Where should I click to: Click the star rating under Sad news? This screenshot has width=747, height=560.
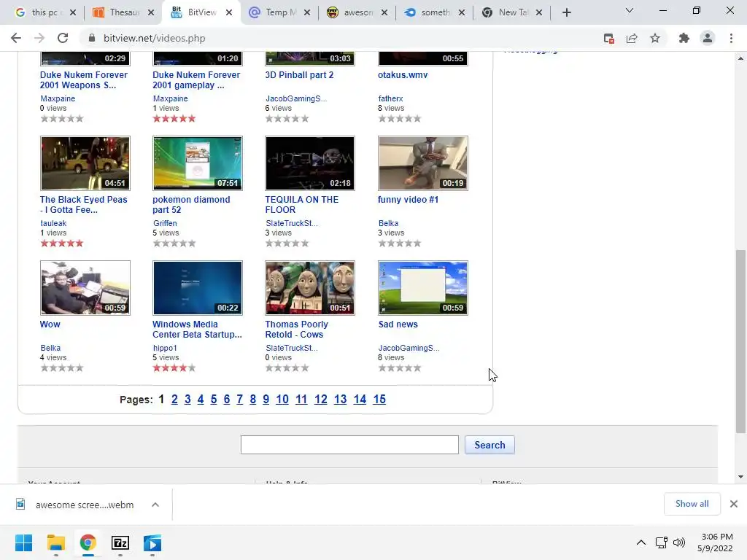click(400, 368)
